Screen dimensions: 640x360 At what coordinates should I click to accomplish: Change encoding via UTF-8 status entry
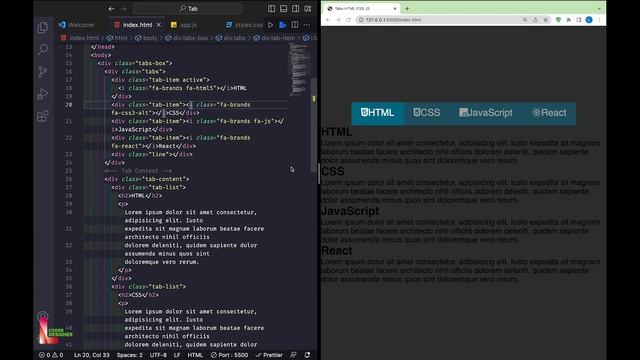click(x=158, y=355)
